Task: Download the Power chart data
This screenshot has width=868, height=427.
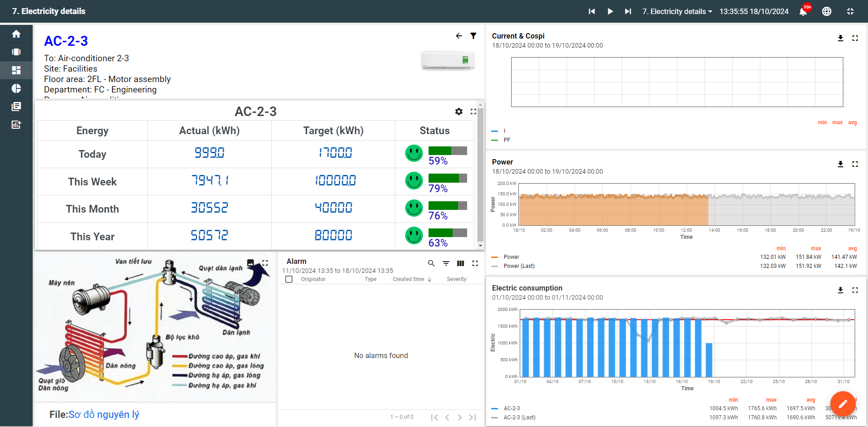Action: coord(840,164)
